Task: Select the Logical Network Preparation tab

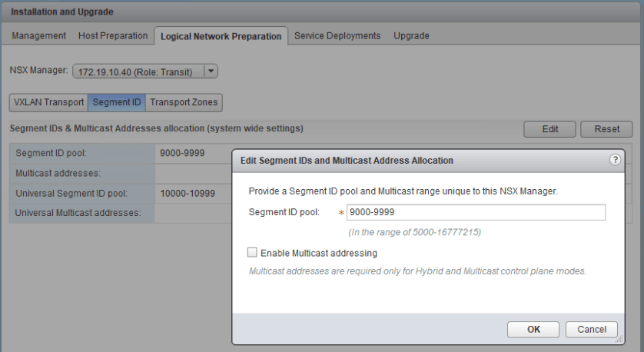Action: click(x=221, y=36)
